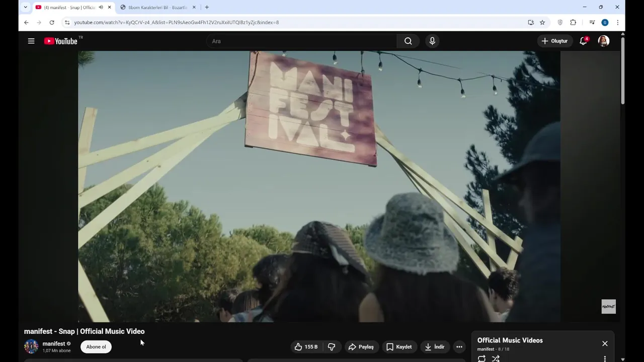The image size is (644, 362).
Task: Open Chrome three-dot menu
Action: click(x=617, y=22)
